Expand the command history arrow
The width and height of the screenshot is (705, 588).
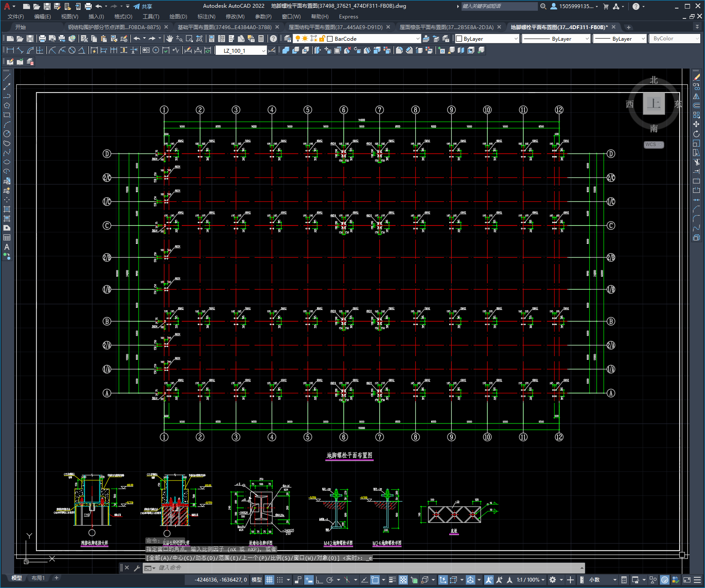coord(582,568)
